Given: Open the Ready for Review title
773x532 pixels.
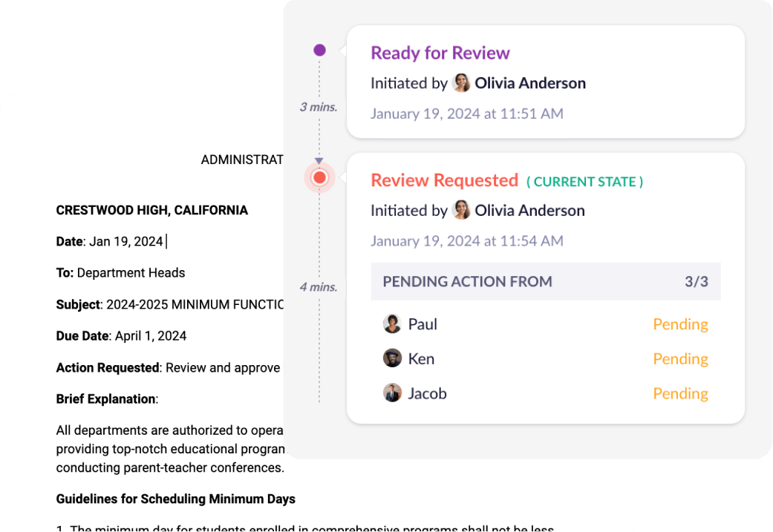Looking at the screenshot, I should (440, 53).
